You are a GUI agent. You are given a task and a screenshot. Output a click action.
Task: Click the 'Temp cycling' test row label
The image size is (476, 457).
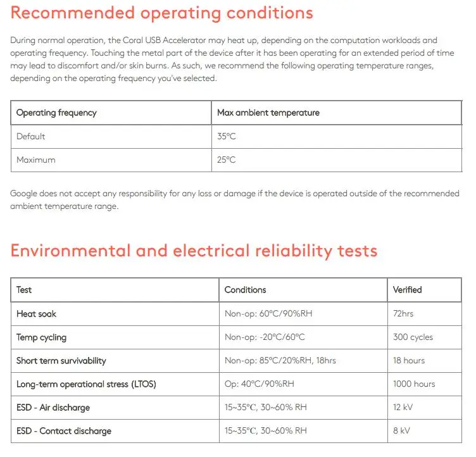point(41,337)
